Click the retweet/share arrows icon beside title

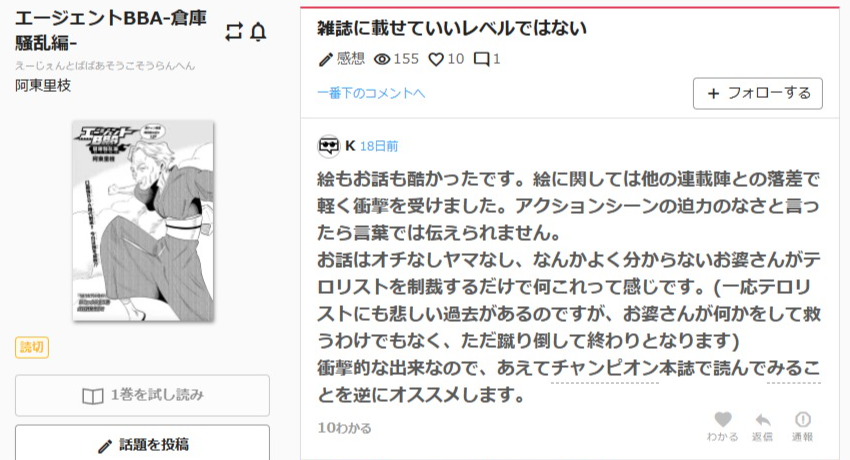234,32
